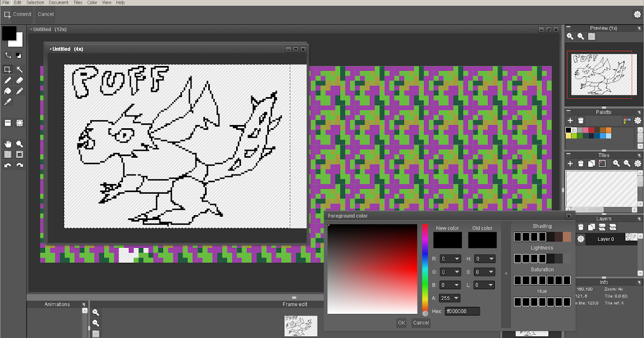The width and height of the screenshot is (644, 338).
Task: Pick the brown Shading swatch
Action: pos(567,237)
